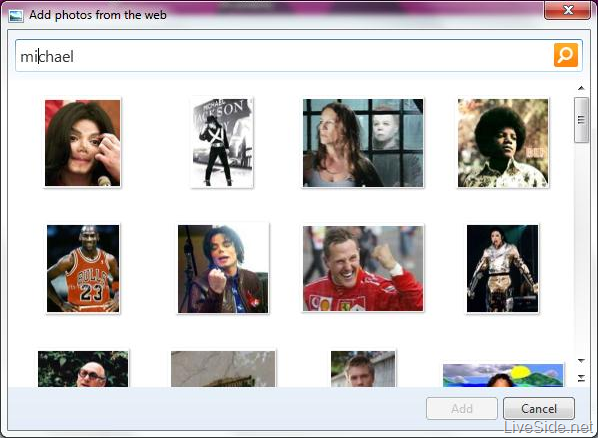Select the silver costume stage performer photo
The height and width of the screenshot is (438, 598).
(503, 269)
